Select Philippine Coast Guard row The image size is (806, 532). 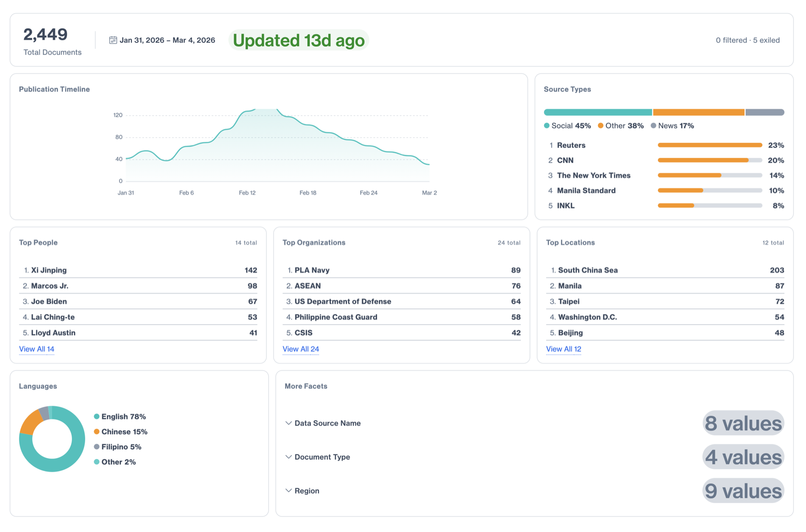click(401, 317)
